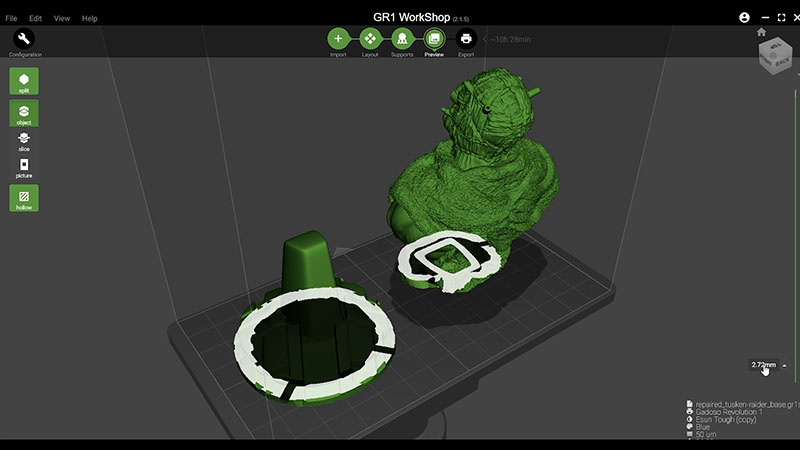Click the Import step icon
This screenshot has width=800, height=450.
[338, 39]
